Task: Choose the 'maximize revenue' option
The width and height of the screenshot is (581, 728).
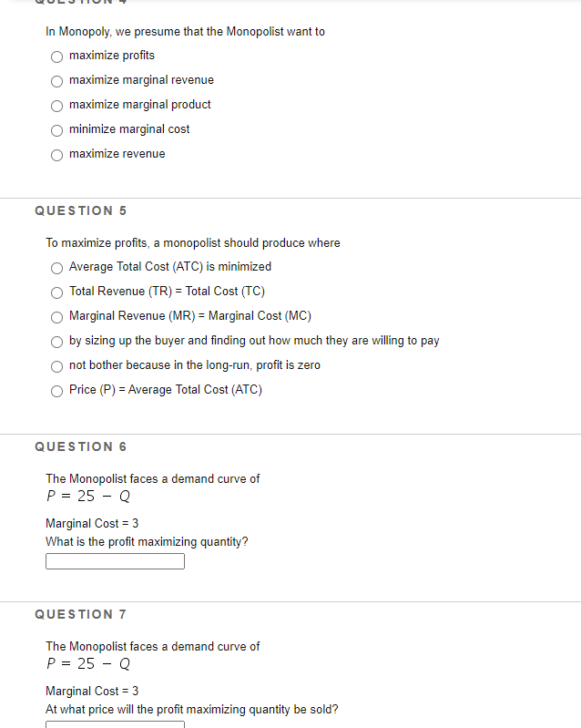Action: pyautogui.click(x=56, y=155)
